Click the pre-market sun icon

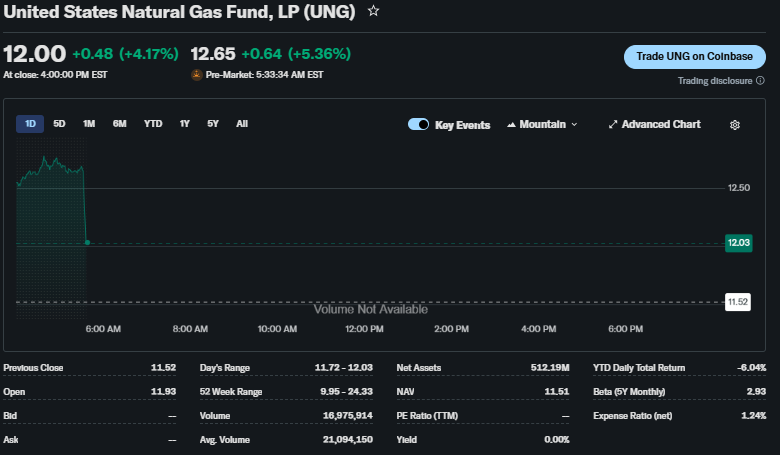(196, 75)
